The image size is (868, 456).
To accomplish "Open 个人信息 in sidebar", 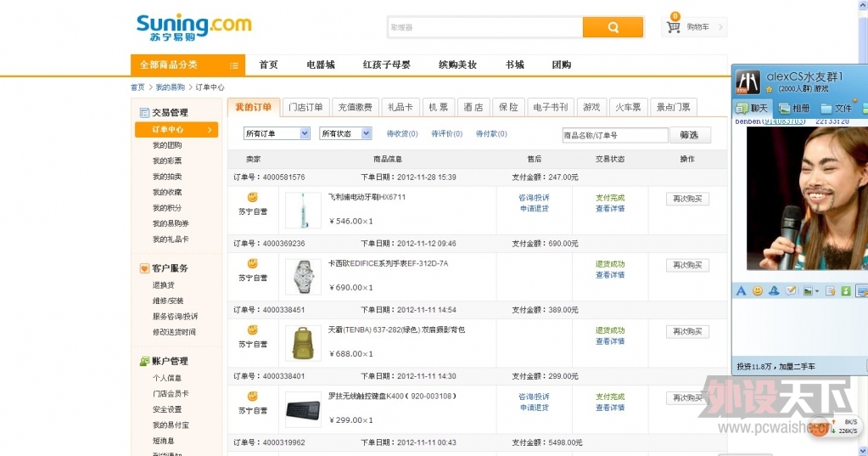I will tap(167, 378).
